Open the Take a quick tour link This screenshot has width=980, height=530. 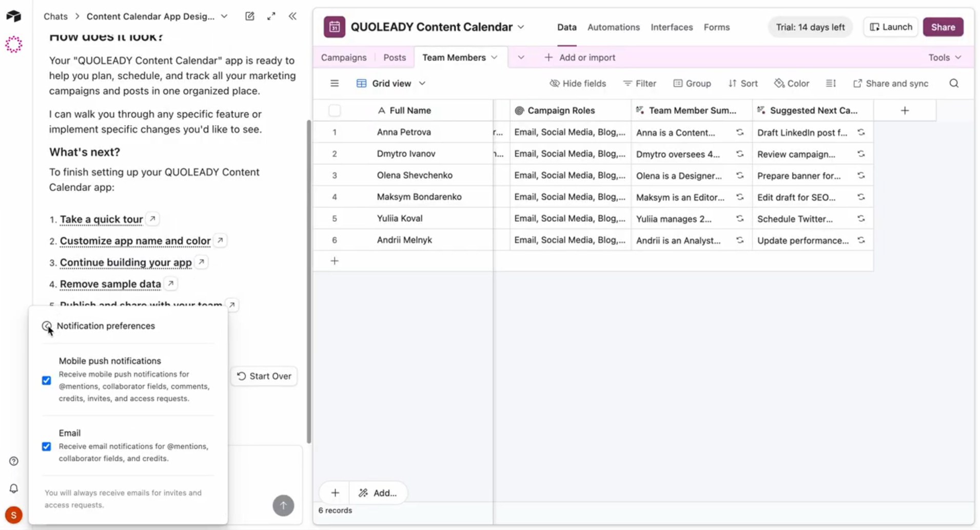coord(101,219)
